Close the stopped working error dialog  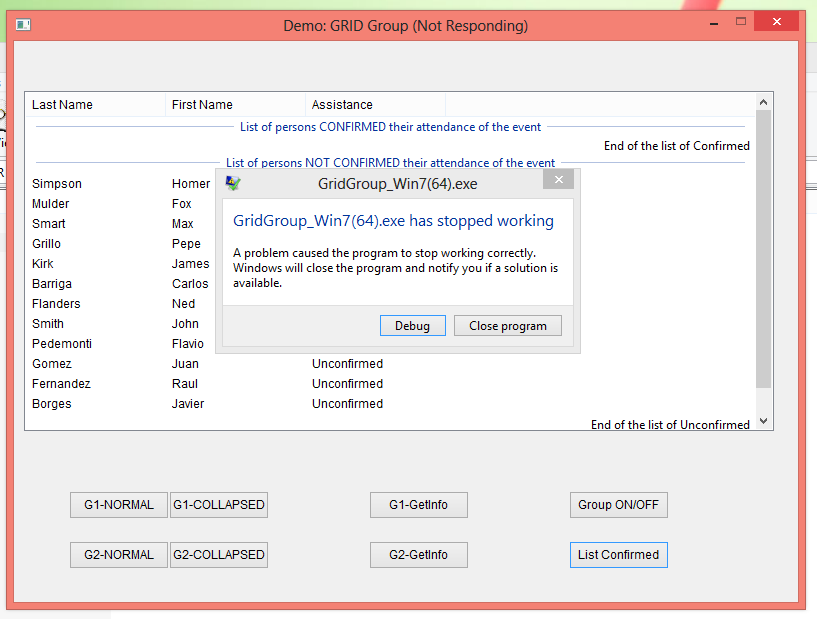click(x=559, y=180)
